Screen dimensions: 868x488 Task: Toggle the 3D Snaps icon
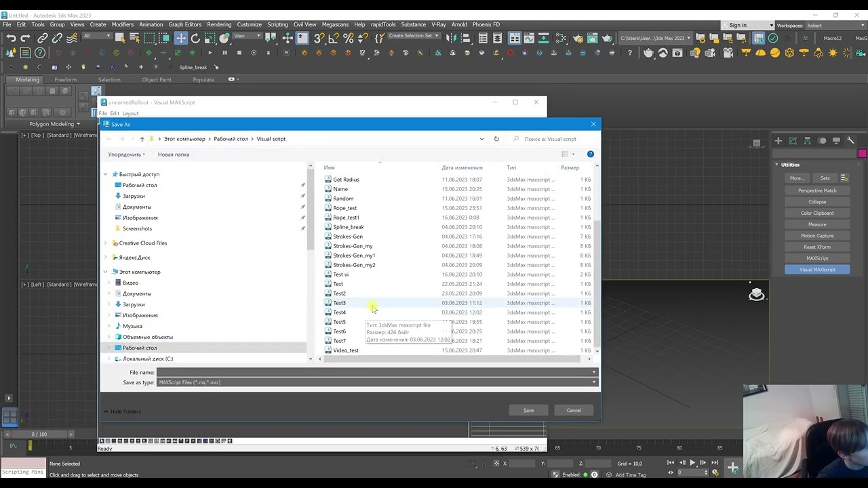(319, 39)
